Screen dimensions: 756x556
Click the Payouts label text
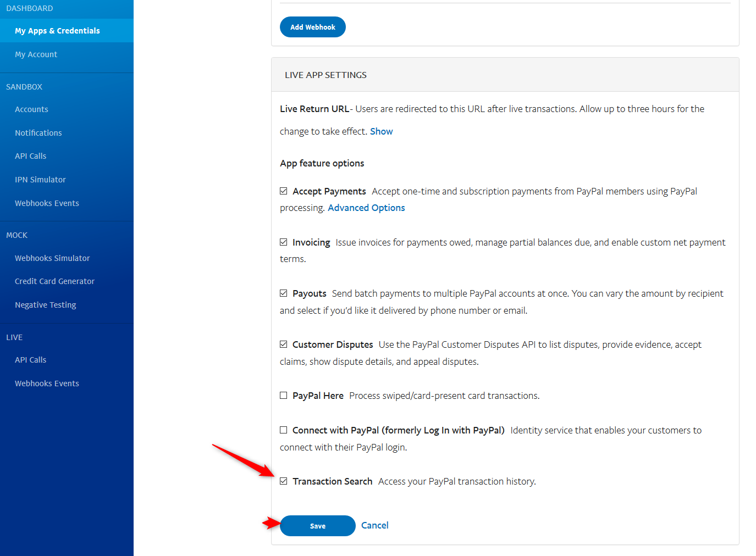tap(310, 293)
